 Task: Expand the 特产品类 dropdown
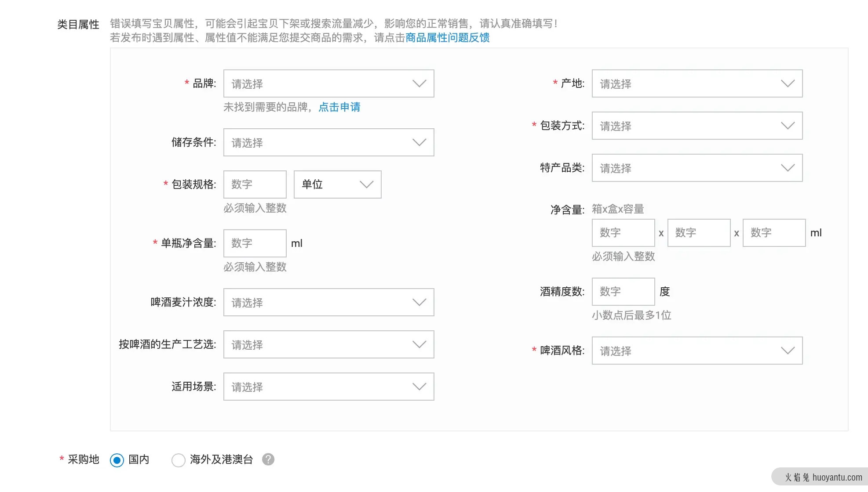tap(697, 168)
